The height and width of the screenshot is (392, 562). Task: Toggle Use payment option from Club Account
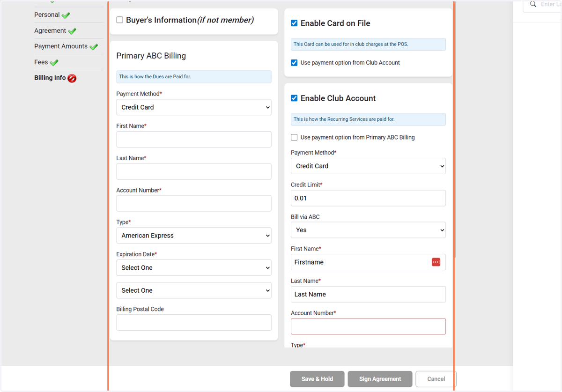tap(294, 63)
